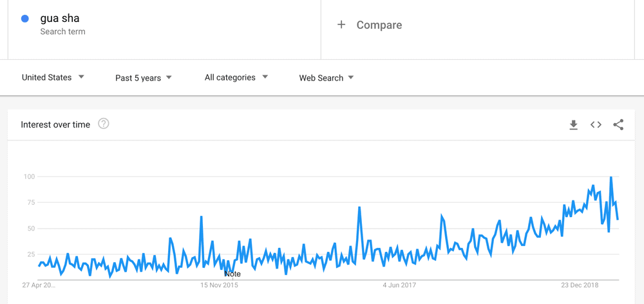644x304 pixels.
Task: Click the peak at value 100
Action: [x=611, y=177]
